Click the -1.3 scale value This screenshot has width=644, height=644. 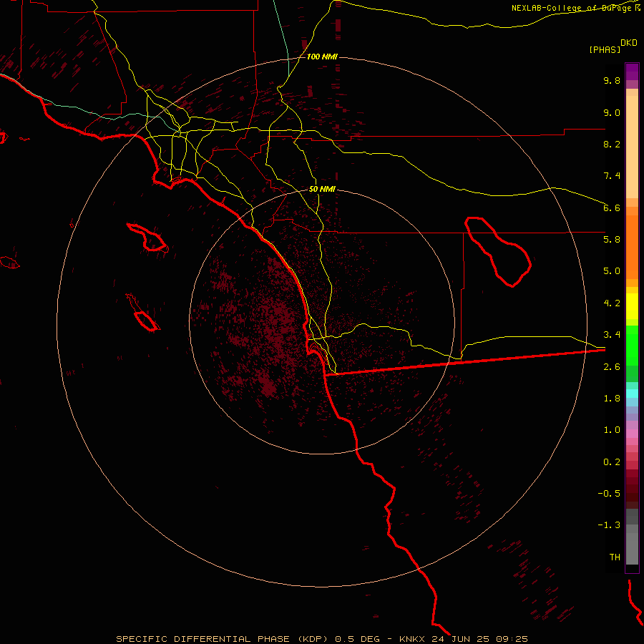point(609,525)
